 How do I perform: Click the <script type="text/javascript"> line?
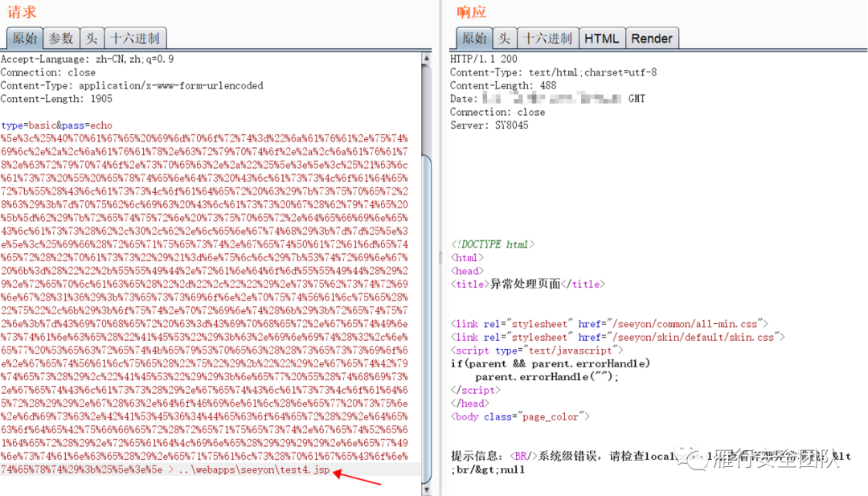537,351
